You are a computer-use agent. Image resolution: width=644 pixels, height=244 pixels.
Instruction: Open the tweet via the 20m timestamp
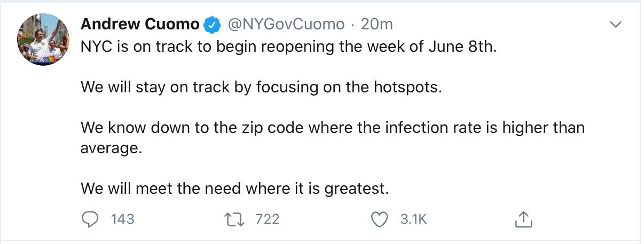tap(376, 25)
